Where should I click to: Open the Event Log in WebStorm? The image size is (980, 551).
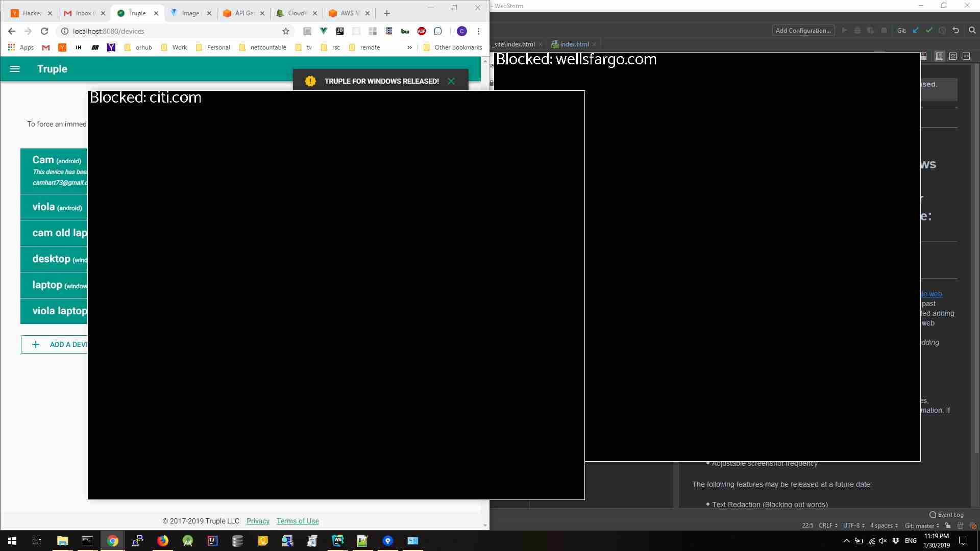pyautogui.click(x=947, y=515)
